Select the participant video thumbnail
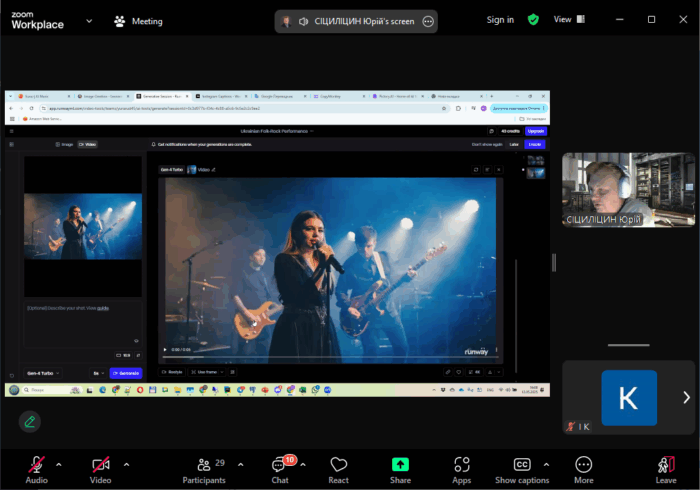700x490 pixels. coord(628,189)
